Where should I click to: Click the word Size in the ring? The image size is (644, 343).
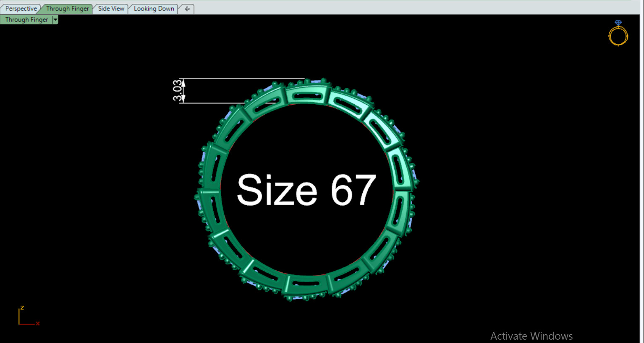[277, 190]
